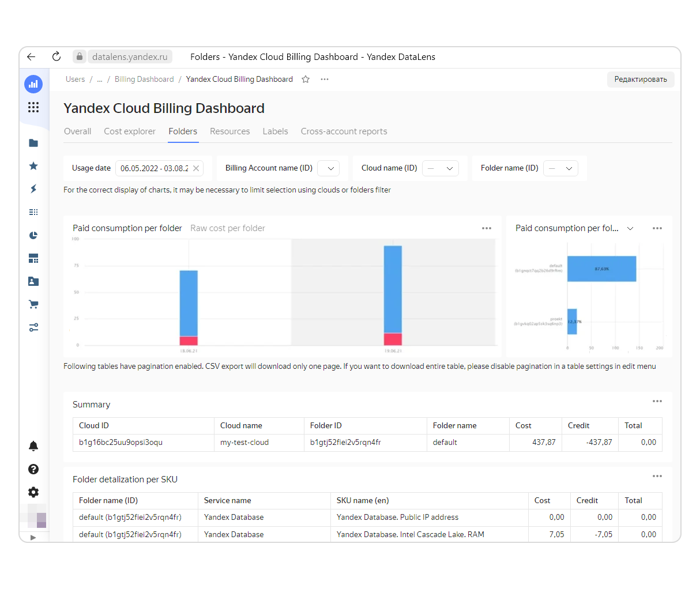Click the SKU name (en) column header
The width and height of the screenshot is (700, 589).
[x=430, y=501]
